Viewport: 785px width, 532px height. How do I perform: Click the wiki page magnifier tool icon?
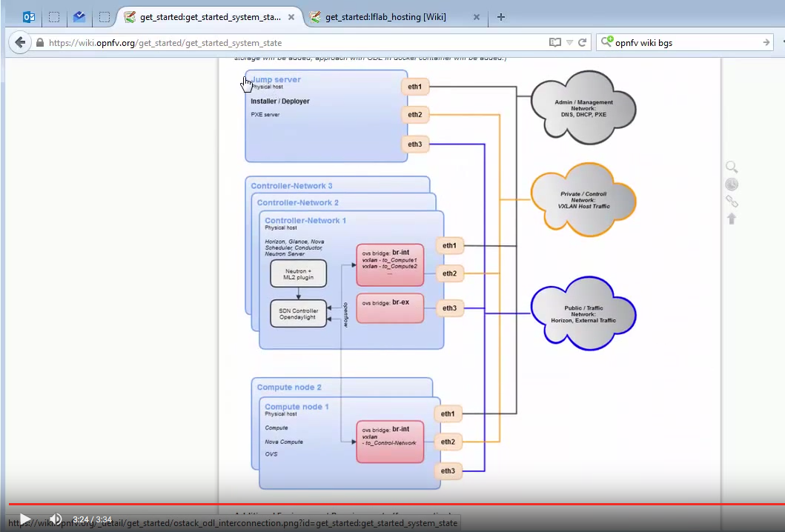[x=732, y=167]
